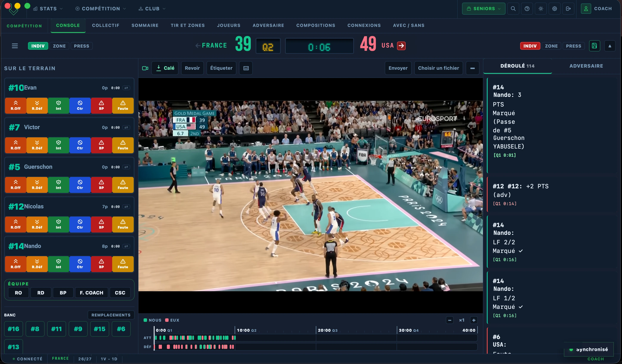622x364 pixels.
Task: Click the DÉF timeline track
Action: point(316,347)
